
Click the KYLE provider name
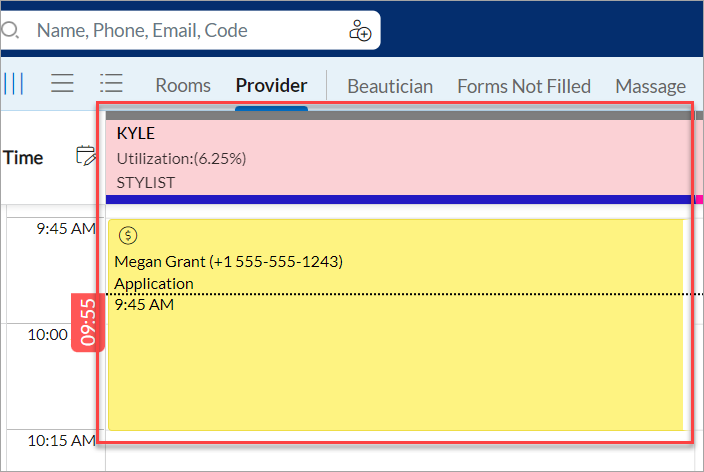pyautogui.click(x=136, y=133)
